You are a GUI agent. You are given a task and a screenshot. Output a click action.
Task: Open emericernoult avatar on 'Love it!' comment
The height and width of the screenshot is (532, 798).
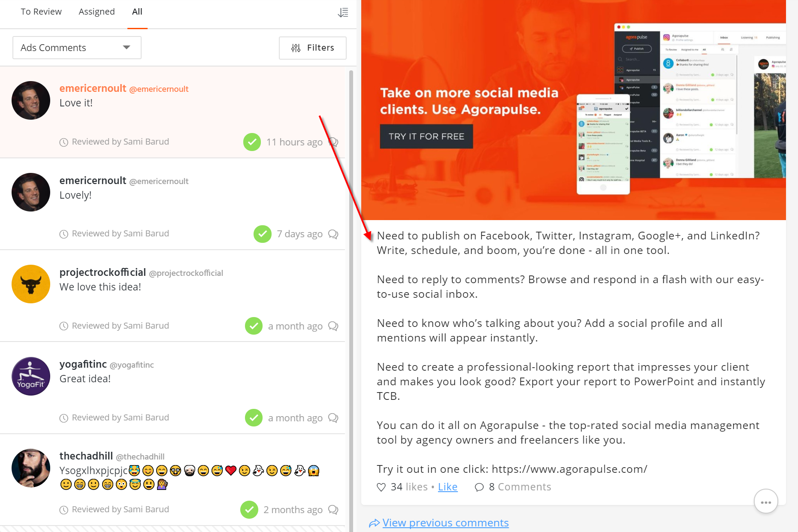[x=31, y=100]
